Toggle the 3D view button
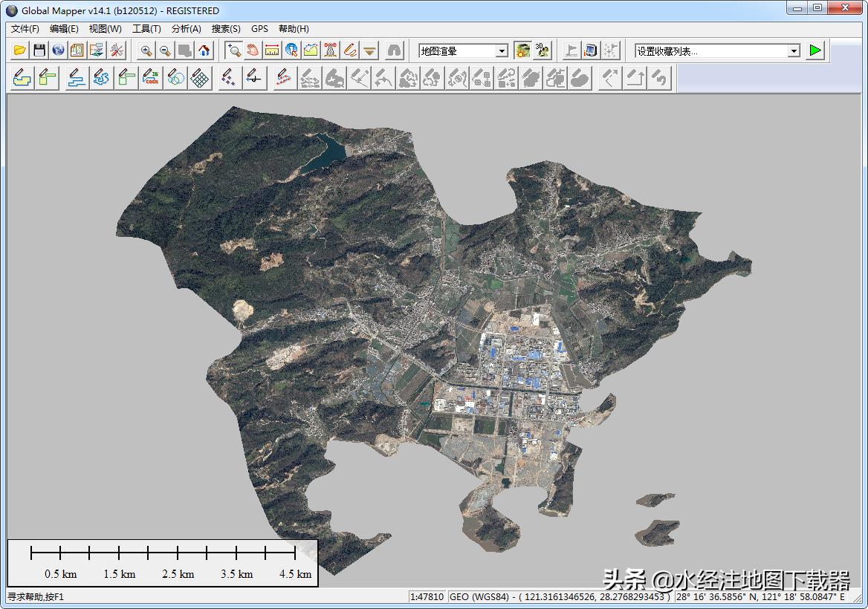The width and height of the screenshot is (868, 609). [542, 51]
